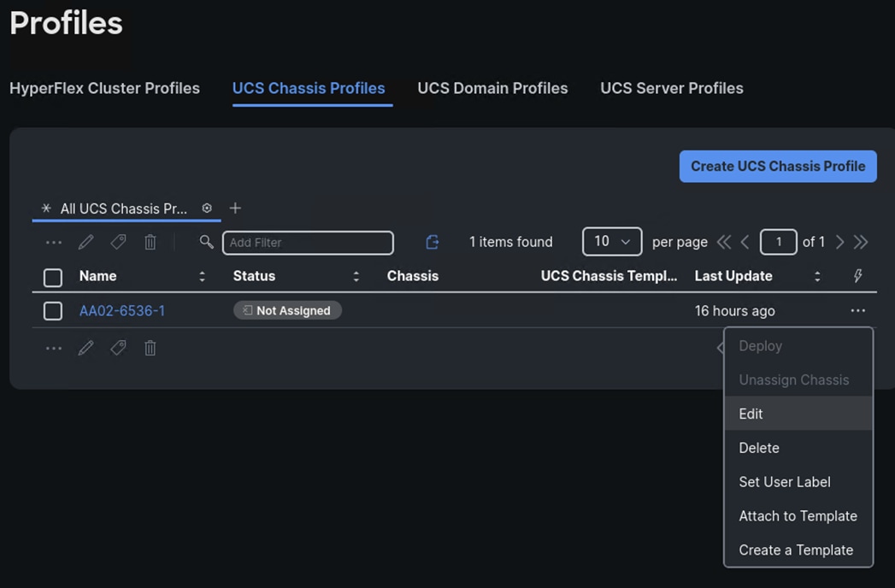Go to the first page with double-left arrows

tap(724, 242)
